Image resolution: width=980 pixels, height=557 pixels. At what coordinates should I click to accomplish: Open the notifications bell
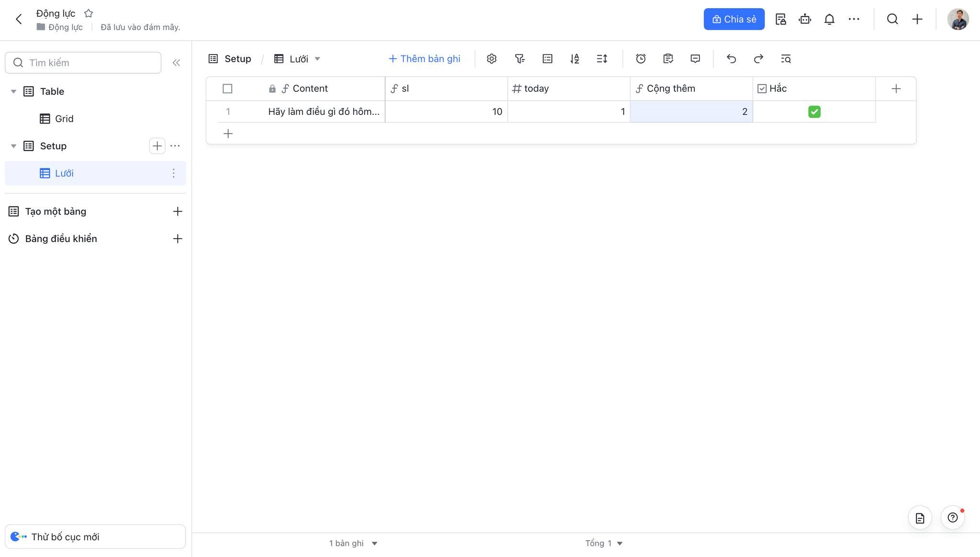829,19
